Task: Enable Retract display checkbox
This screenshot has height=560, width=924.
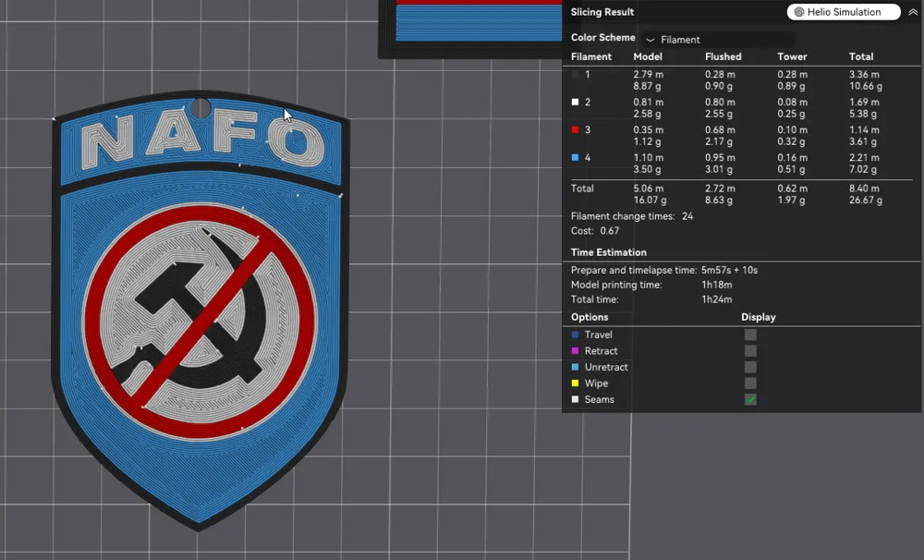Action: click(x=750, y=351)
